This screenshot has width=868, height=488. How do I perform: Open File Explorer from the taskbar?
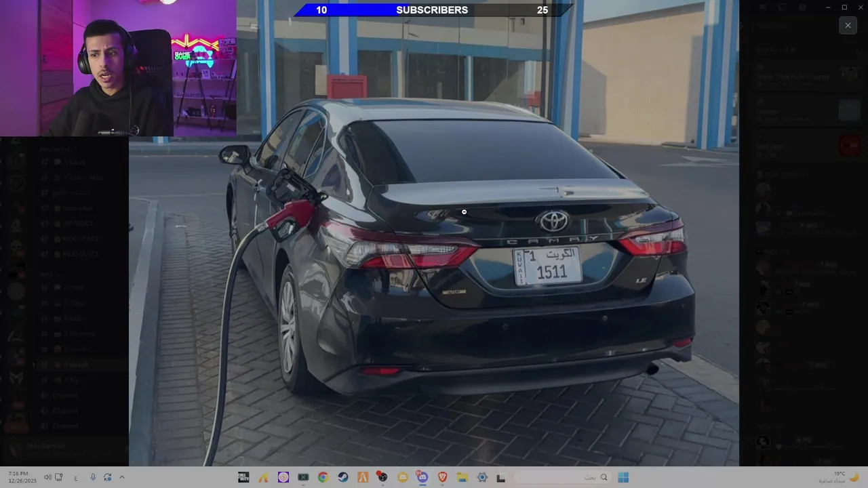coord(462,477)
